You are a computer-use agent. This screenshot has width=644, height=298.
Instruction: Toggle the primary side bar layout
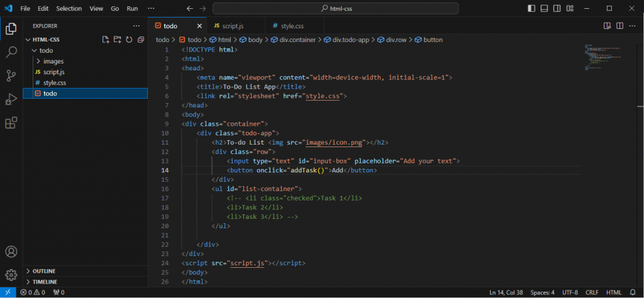[532, 8]
